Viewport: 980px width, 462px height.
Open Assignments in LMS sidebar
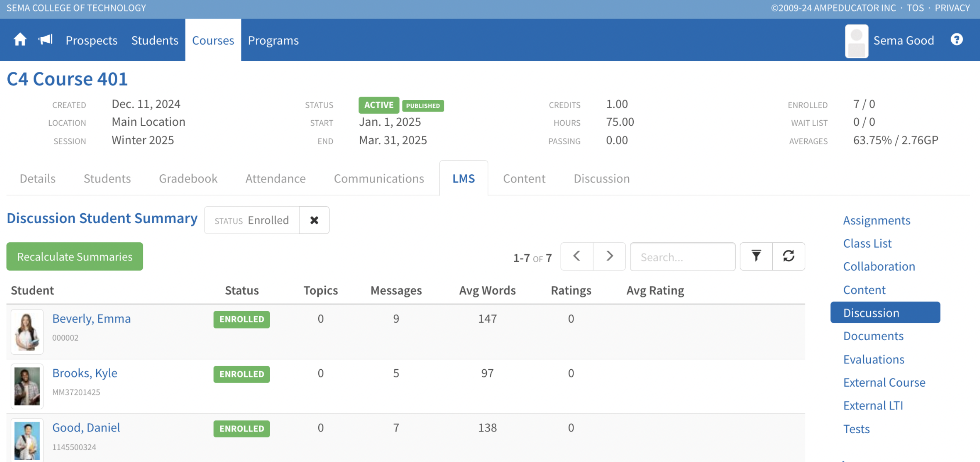pyautogui.click(x=876, y=220)
